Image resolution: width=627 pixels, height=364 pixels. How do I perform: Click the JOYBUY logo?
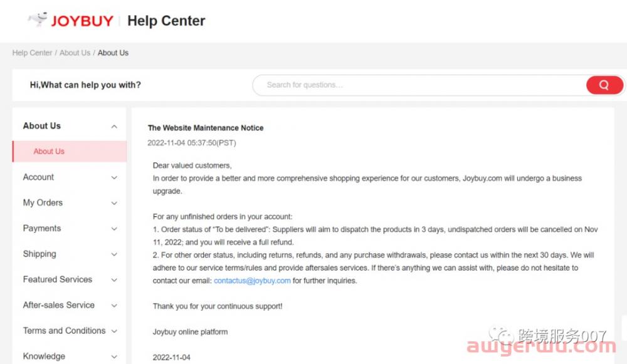[x=71, y=20]
